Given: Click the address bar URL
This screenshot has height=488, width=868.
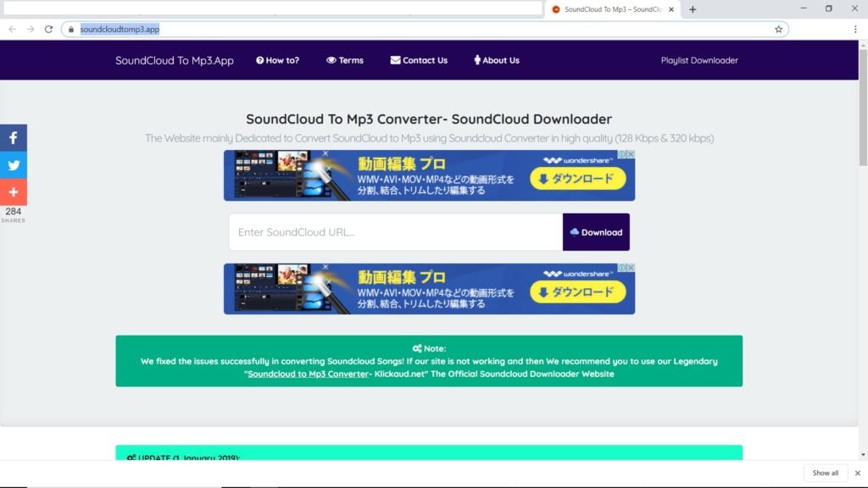Looking at the screenshot, I should (120, 30).
